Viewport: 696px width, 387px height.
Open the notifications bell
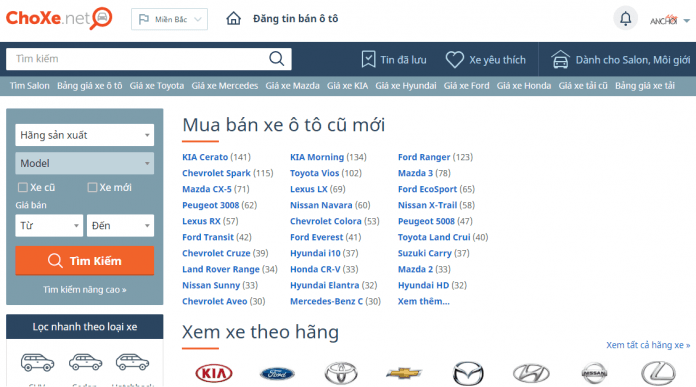point(625,19)
